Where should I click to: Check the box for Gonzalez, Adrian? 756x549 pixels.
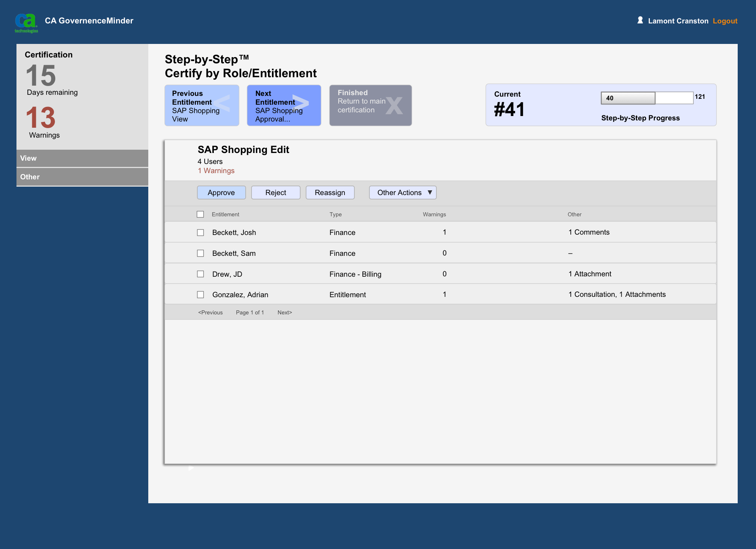click(200, 295)
